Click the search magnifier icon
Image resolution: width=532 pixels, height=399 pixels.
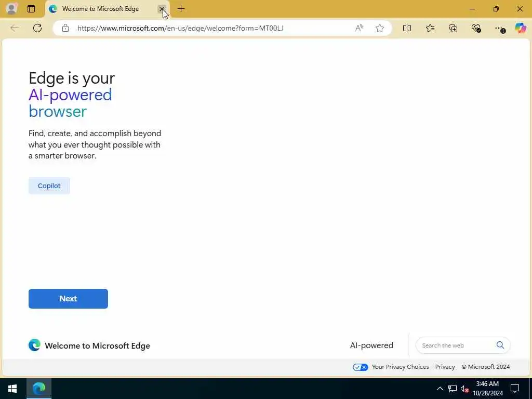click(500, 345)
